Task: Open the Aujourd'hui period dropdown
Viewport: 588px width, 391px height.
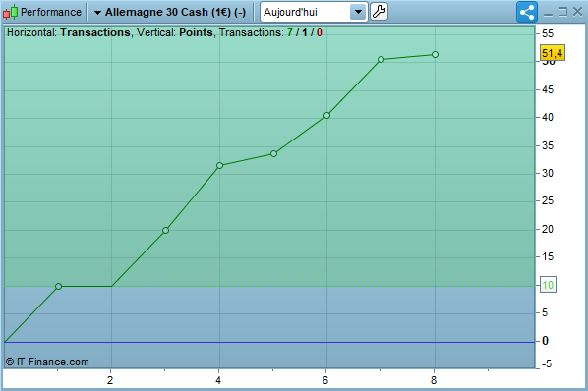Action: [314, 12]
